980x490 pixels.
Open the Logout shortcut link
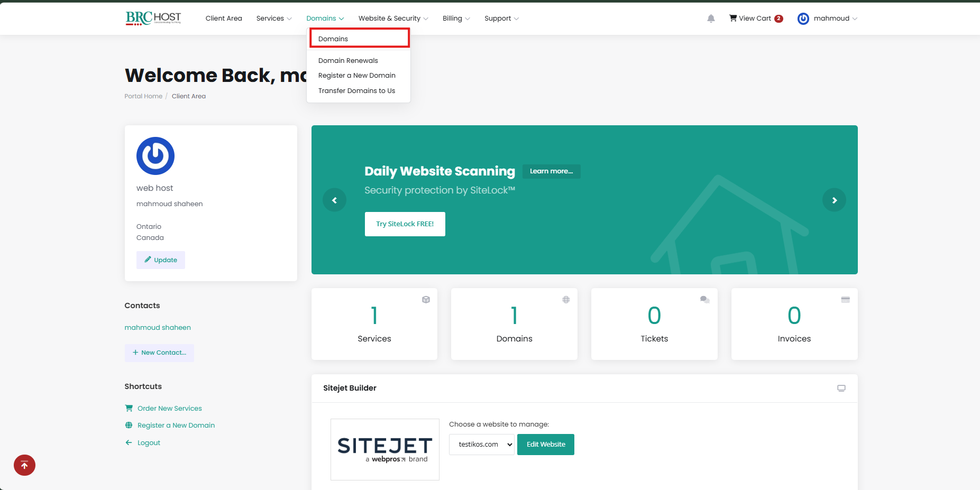pyautogui.click(x=149, y=443)
